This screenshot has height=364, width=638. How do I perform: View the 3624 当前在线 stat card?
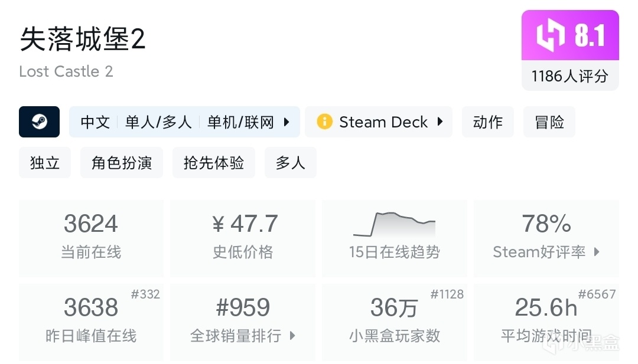coord(91,238)
